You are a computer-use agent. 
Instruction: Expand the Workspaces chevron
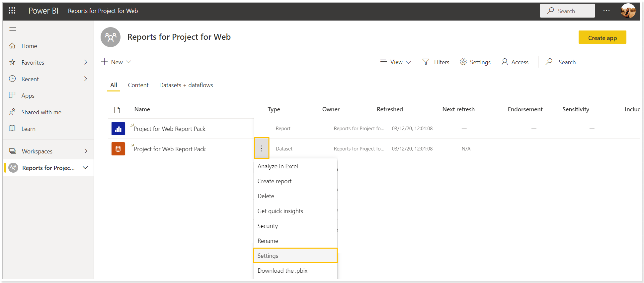[x=86, y=151]
